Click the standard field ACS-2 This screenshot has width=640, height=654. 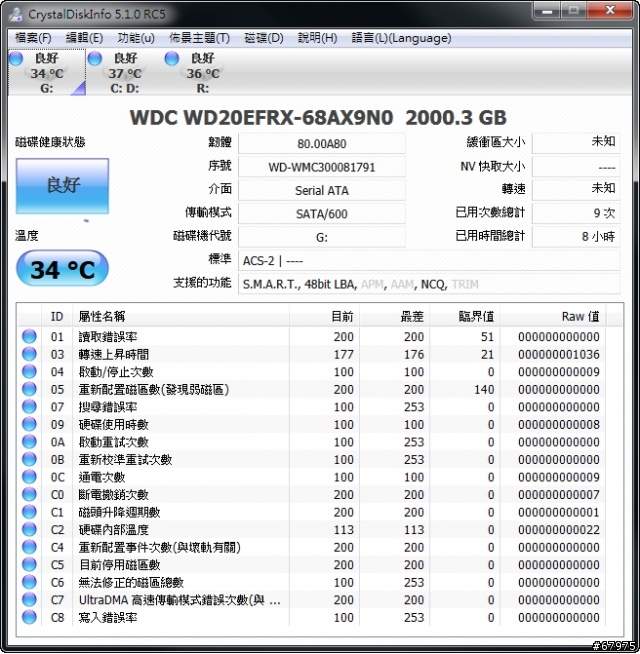[x=429, y=261]
